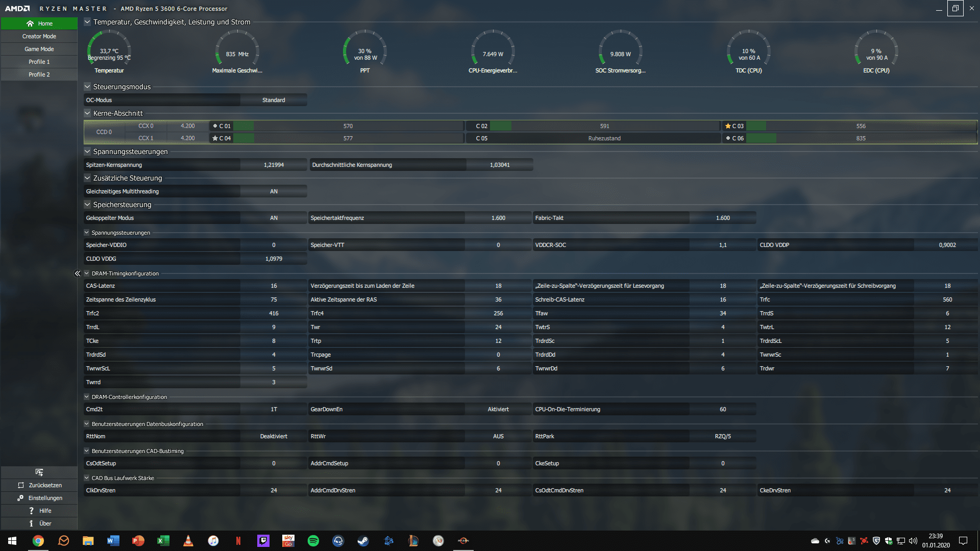
Task: Click the gold star next to C 03
Action: point(728,126)
